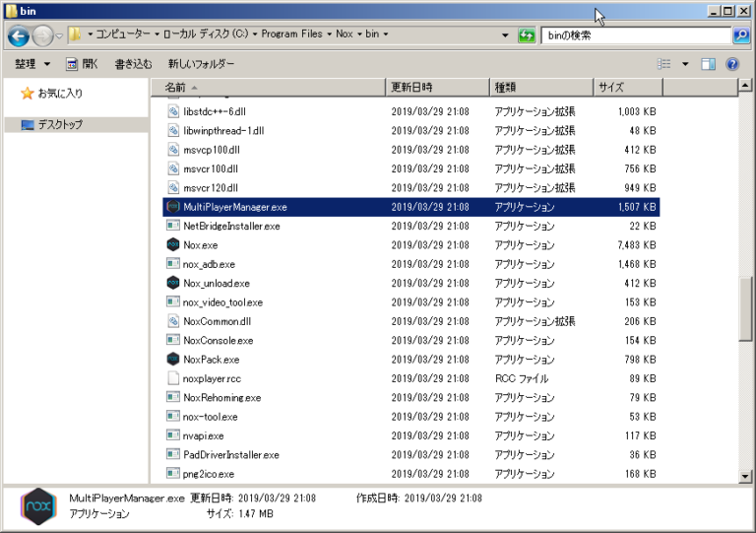Expand the view options dropdown arrow
The image size is (756, 533).
[x=686, y=64]
